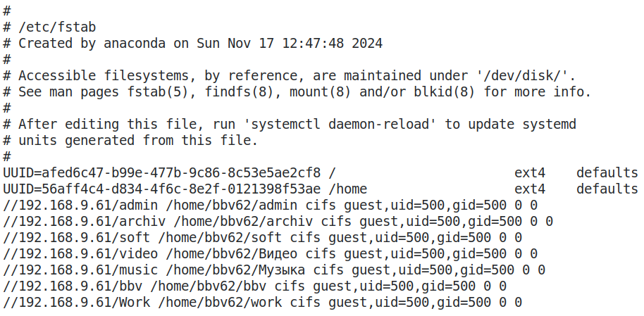The width and height of the screenshot is (644, 316).
Task: Click the /home UUID 56aff4c4 entry
Action: point(162,189)
